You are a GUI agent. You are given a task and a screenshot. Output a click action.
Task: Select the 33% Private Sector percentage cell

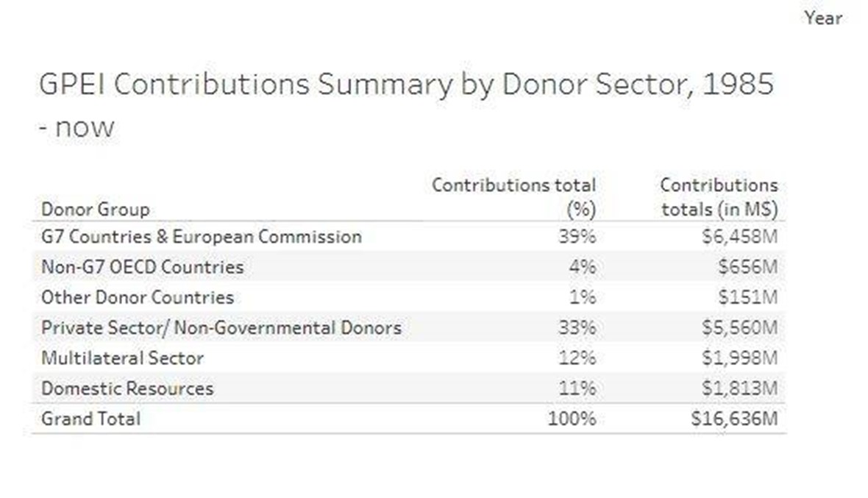click(x=578, y=327)
